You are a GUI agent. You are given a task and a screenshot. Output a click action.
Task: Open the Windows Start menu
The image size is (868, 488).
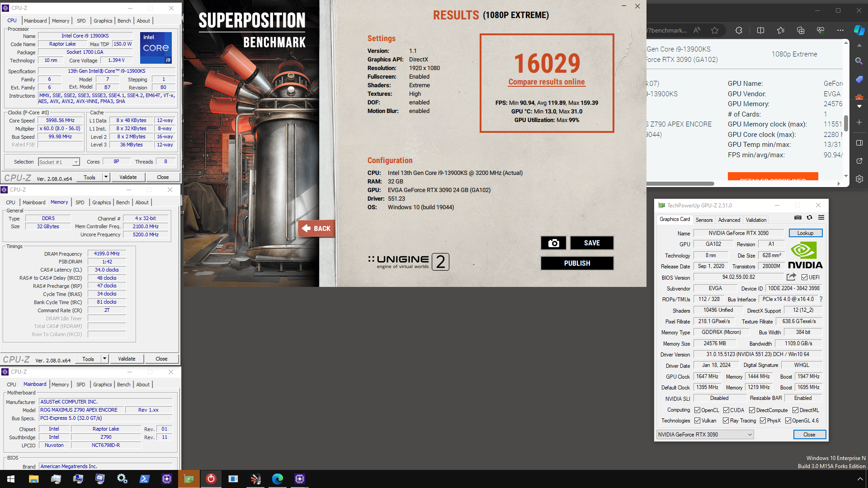pos(11,479)
